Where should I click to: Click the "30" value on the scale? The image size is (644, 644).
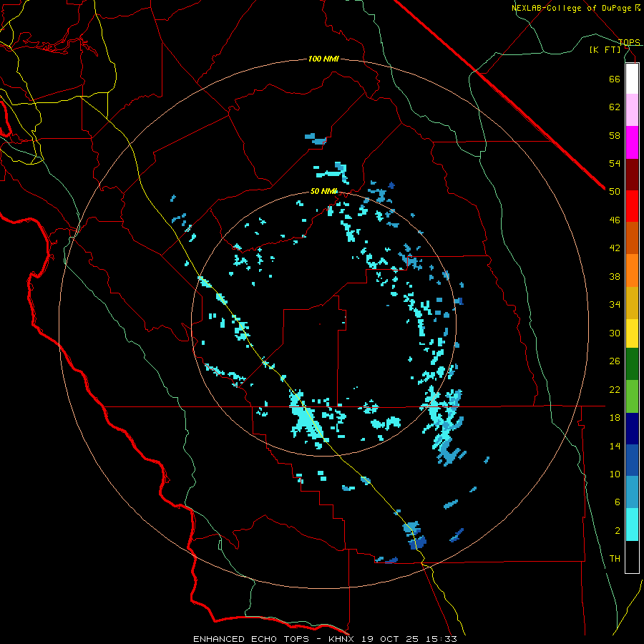tap(615, 333)
